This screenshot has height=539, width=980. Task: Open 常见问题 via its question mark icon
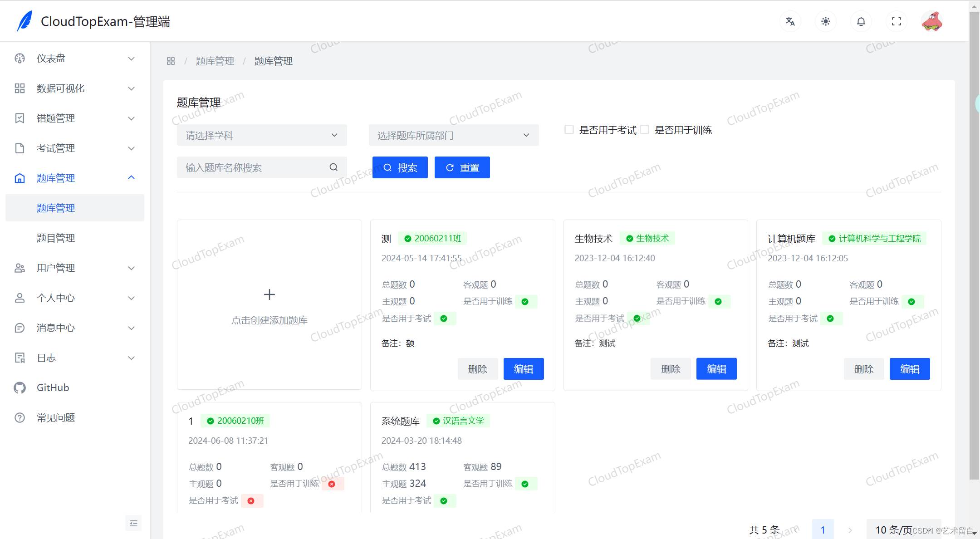tap(20, 417)
